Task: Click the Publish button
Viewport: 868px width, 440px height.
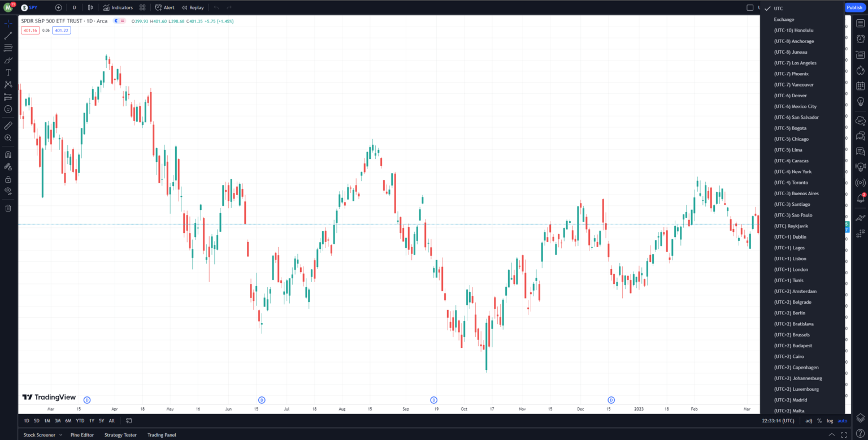Action: click(x=854, y=7)
